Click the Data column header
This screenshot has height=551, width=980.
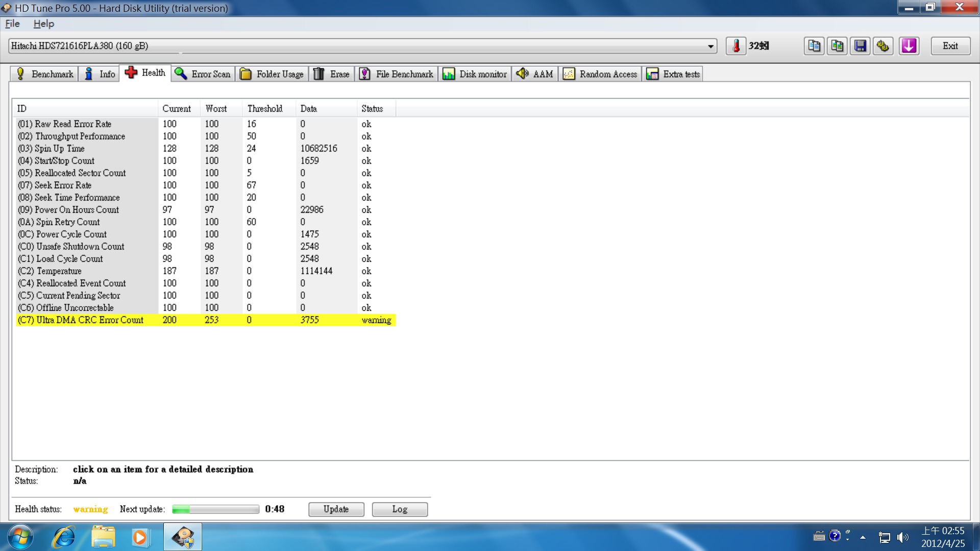[327, 109]
